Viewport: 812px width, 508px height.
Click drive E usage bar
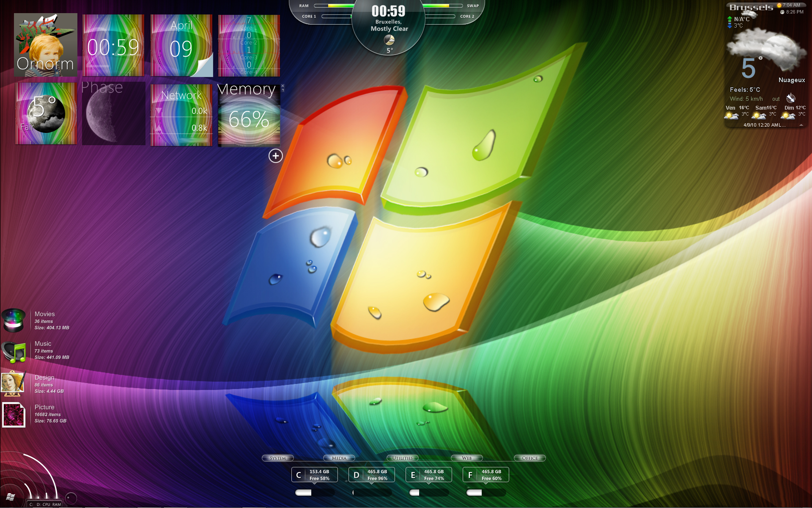pyautogui.click(x=428, y=492)
